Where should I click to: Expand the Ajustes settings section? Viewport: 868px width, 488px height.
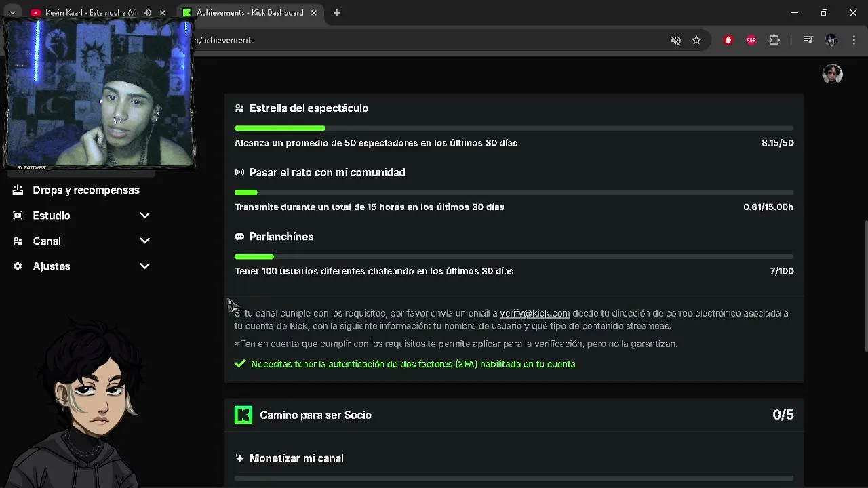click(144, 266)
